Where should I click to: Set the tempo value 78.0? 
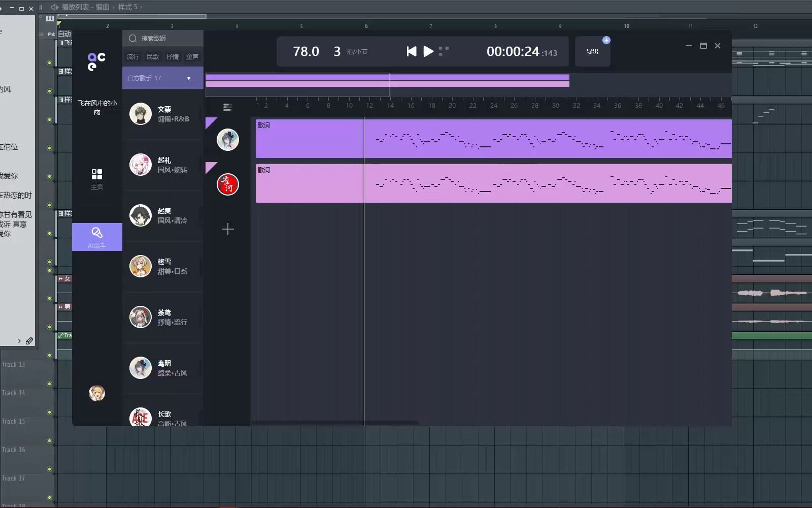click(x=306, y=51)
